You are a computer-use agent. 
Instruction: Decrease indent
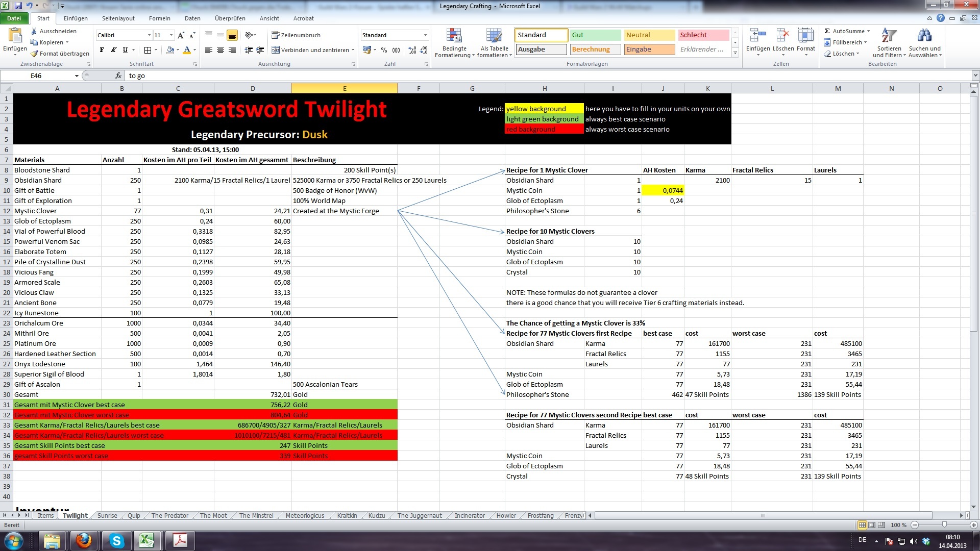click(249, 50)
